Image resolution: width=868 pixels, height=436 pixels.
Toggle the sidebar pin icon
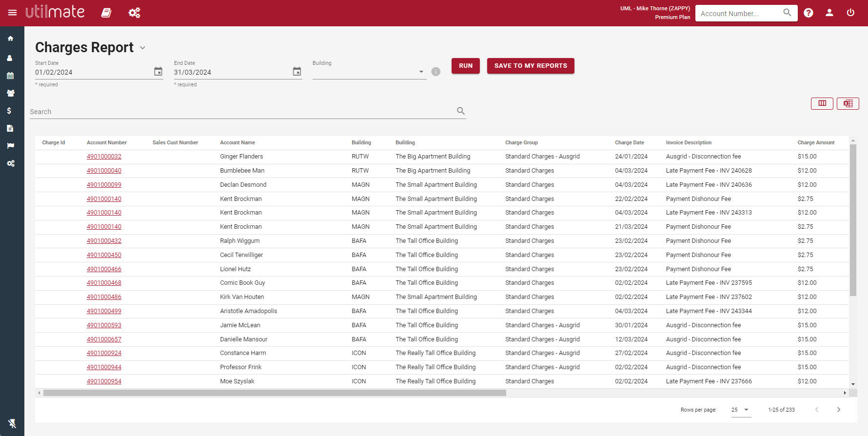[12, 423]
